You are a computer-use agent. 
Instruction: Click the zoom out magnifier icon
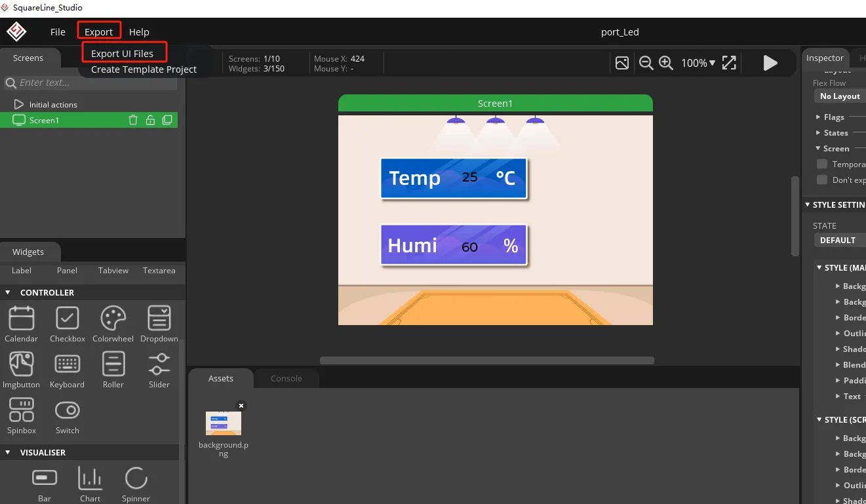click(x=646, y=63)
